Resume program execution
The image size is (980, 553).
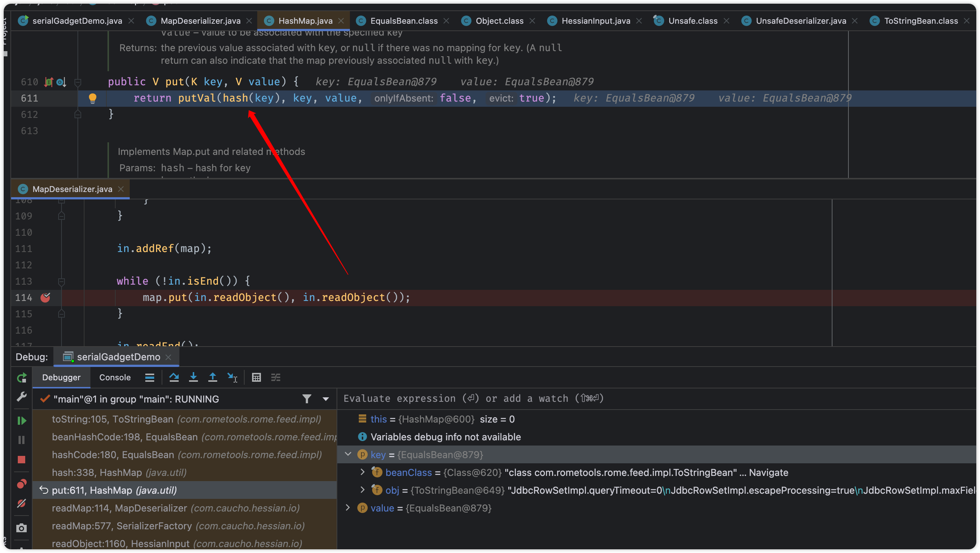pyautogui.click(x=22, y=421)
